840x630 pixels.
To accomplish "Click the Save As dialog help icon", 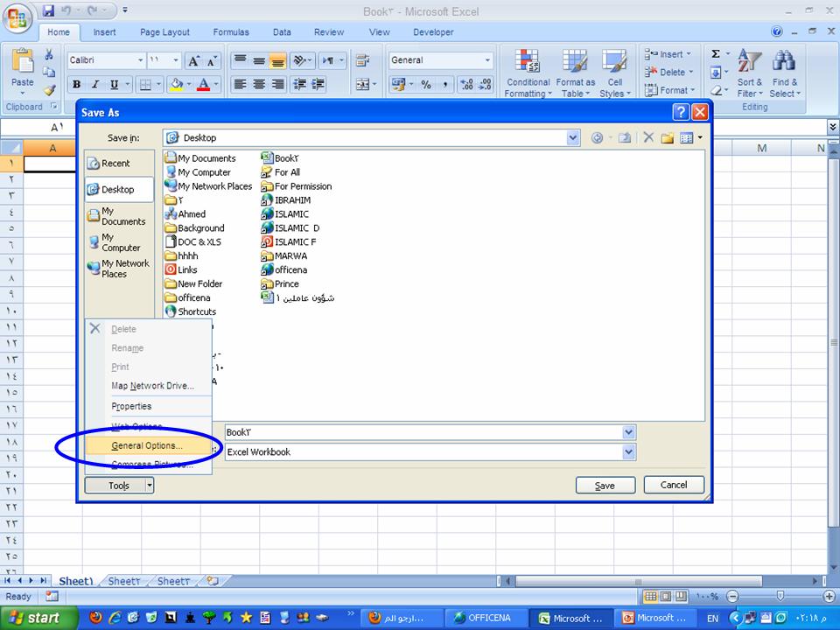I will pyautogui.click(x=681, y=112).
